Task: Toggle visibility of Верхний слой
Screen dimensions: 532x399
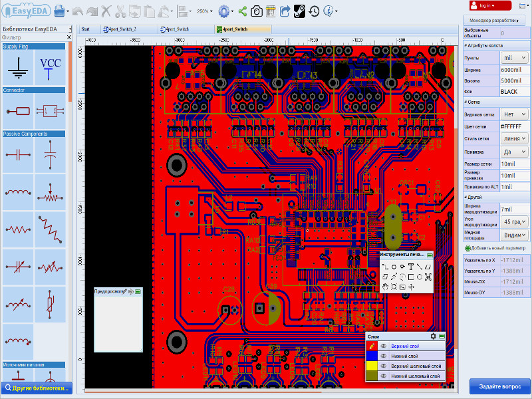Action: pos(384,346)
